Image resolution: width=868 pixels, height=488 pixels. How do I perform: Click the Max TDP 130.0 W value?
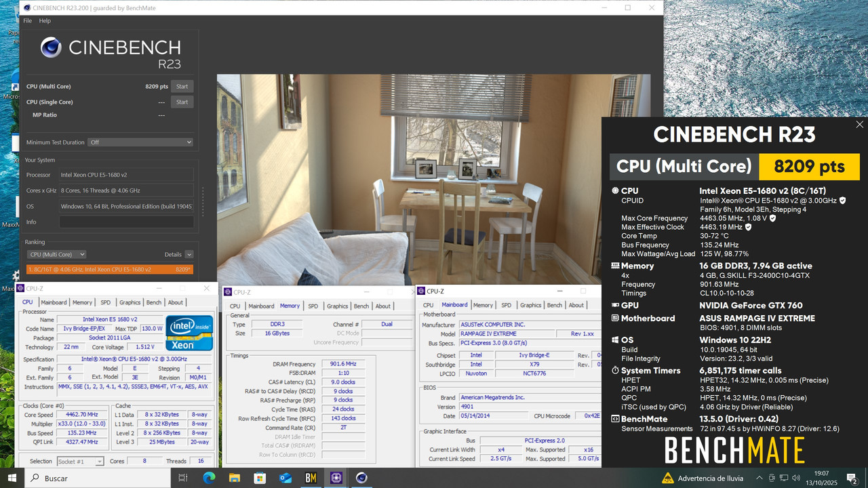[x=151, y=329]
